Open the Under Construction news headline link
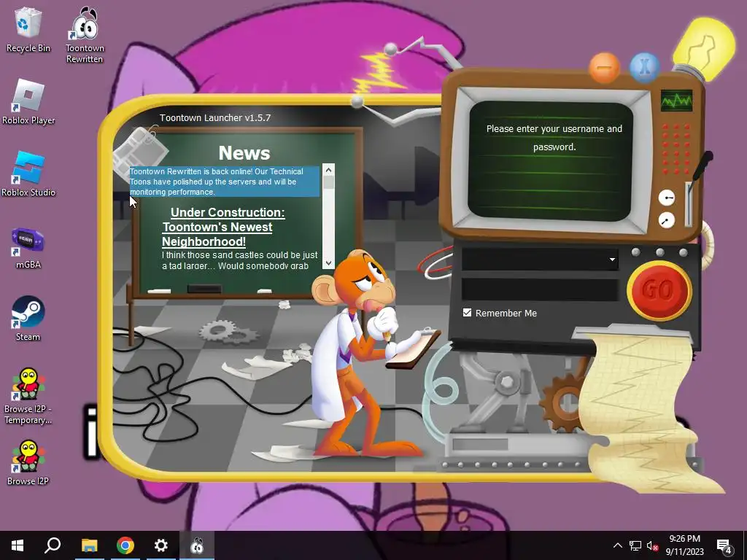Image resolution: width=747 pixels, height=560 pixels. click(223, 227)
